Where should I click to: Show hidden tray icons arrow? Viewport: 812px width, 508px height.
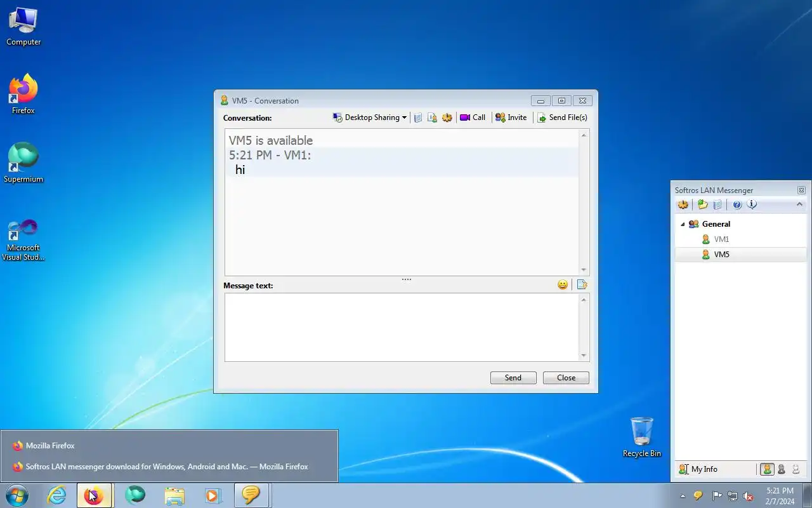(x=683, y=496)
